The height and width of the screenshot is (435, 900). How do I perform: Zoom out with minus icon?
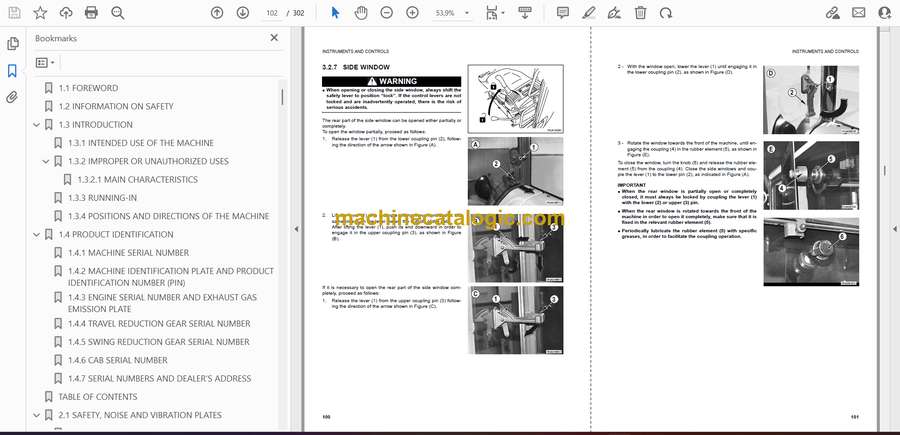point(387,13)
